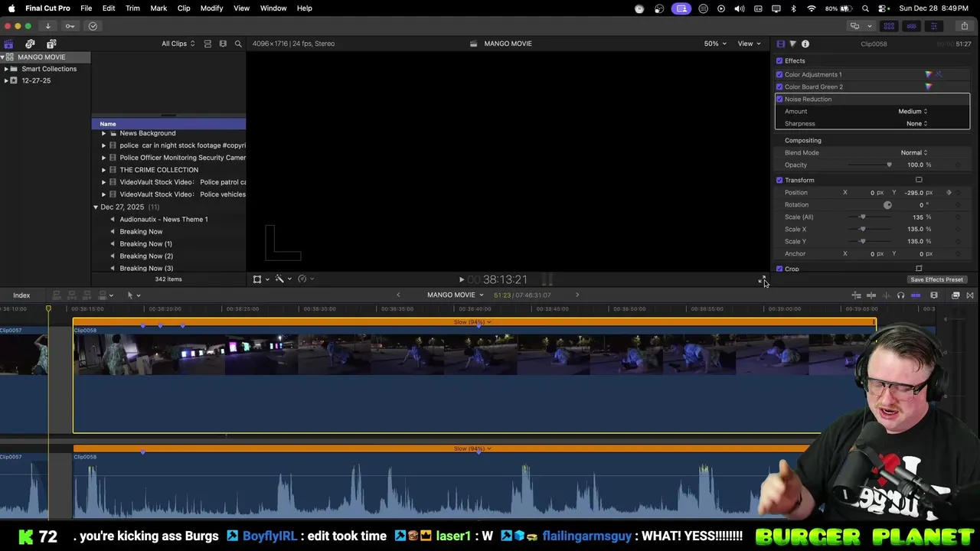The width and height of the screenshot is (980, 551).
Task: Show the Photos and Audio sidebar
Action: click(30, 44)
